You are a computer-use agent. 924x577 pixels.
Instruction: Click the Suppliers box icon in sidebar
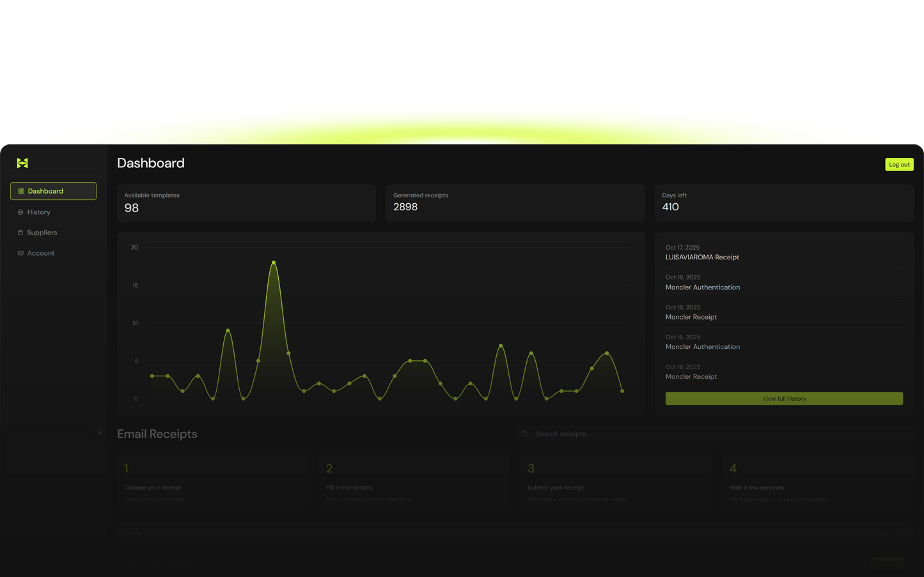(20, 233)
